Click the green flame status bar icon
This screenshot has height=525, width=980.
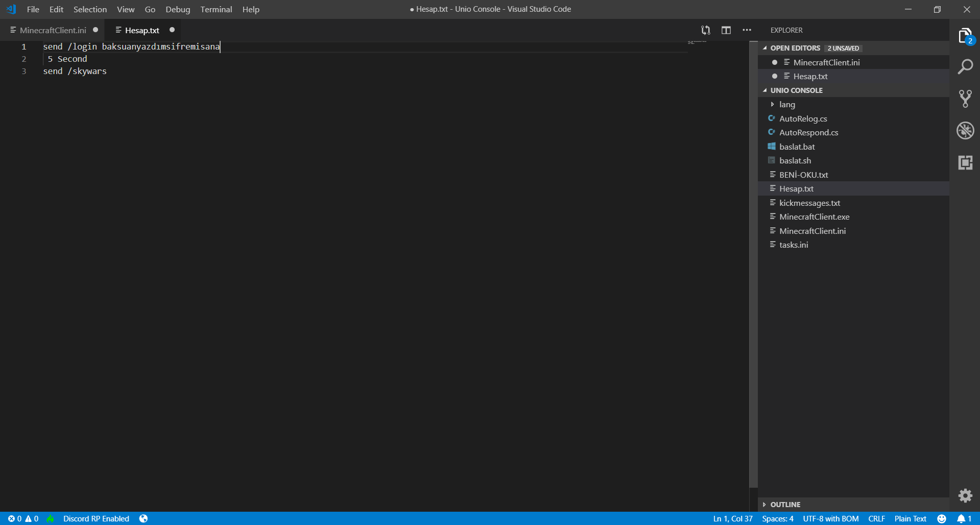click(x=50, y=518)
